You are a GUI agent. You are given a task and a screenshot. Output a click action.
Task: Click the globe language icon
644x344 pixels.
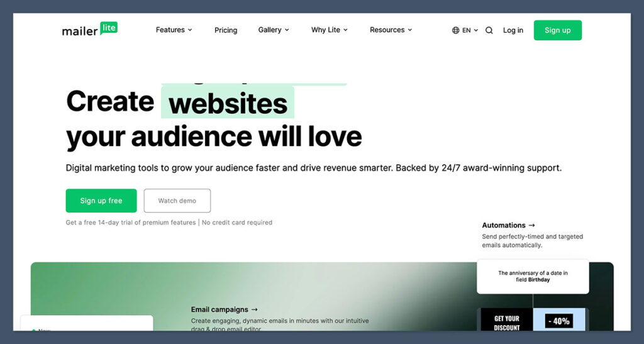[x=456, y=30]
